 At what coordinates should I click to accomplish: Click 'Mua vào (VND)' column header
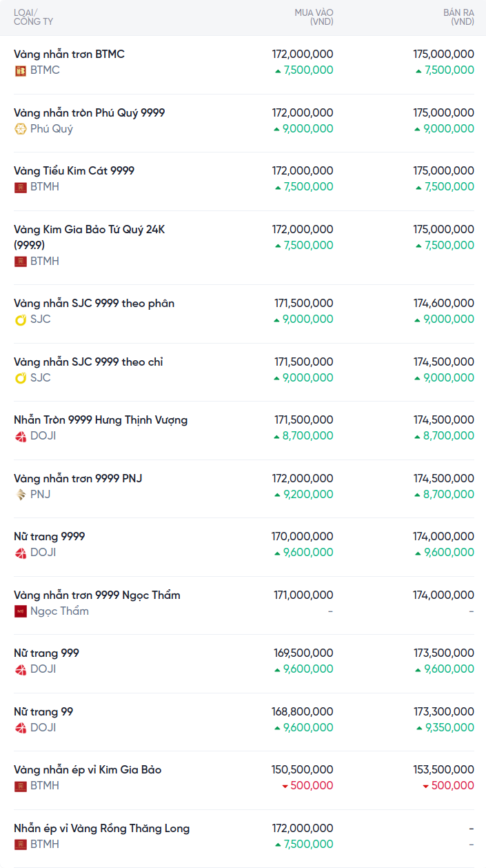point(314,17)
